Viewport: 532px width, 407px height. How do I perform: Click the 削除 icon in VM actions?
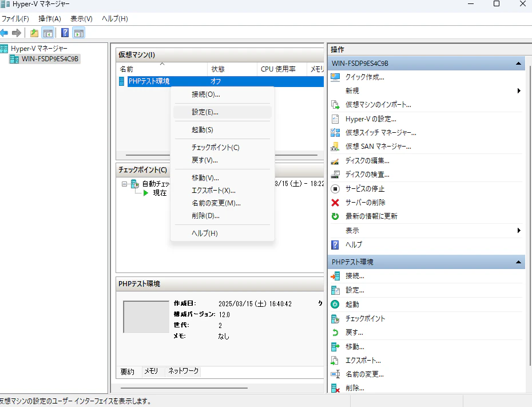coord(335,388)
